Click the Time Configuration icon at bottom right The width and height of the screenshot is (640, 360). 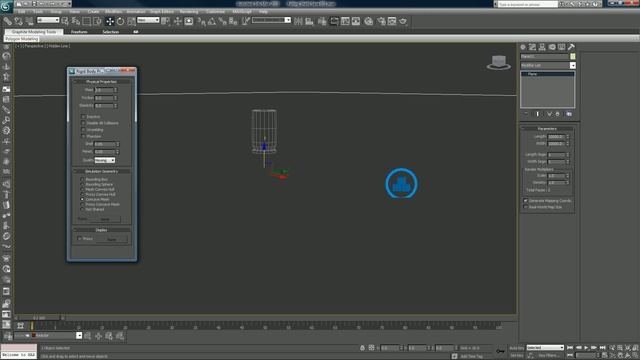click(604, 356)
